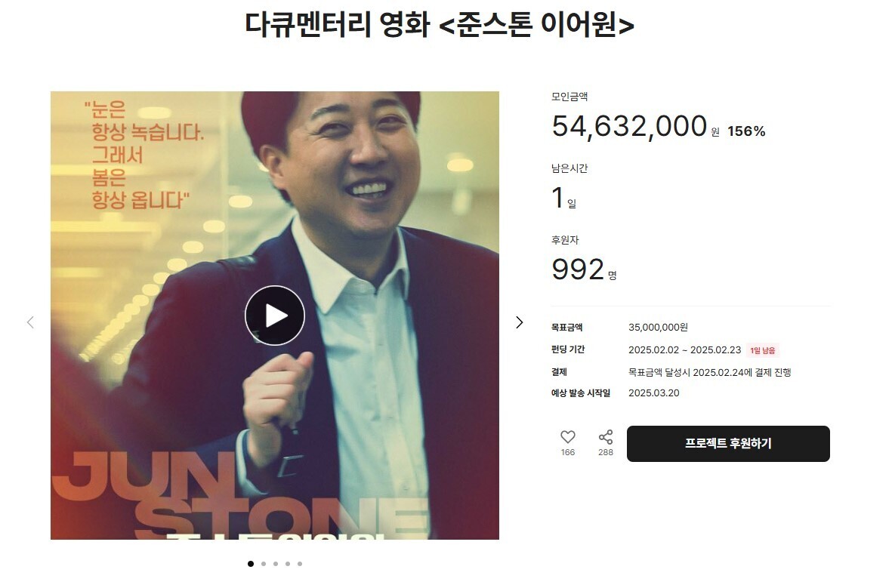Show next slide with right arrow

[519, 322]
